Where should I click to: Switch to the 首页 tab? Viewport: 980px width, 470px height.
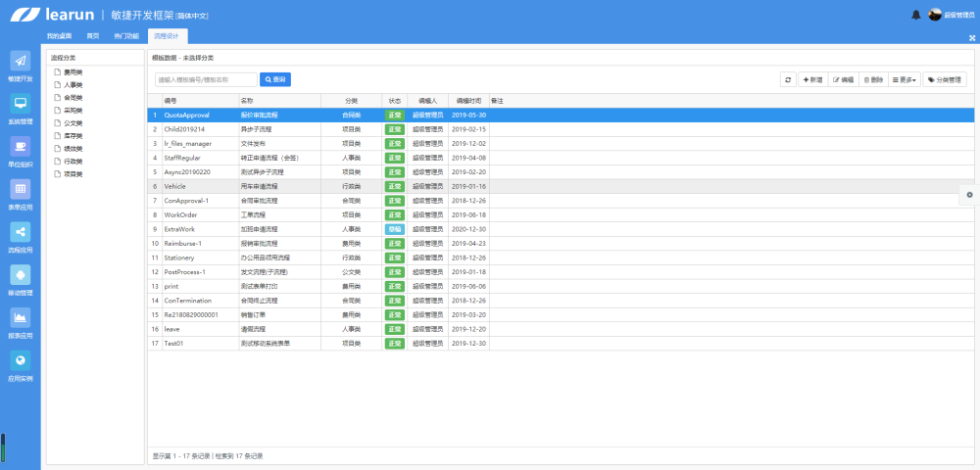[x=93, y=36]
